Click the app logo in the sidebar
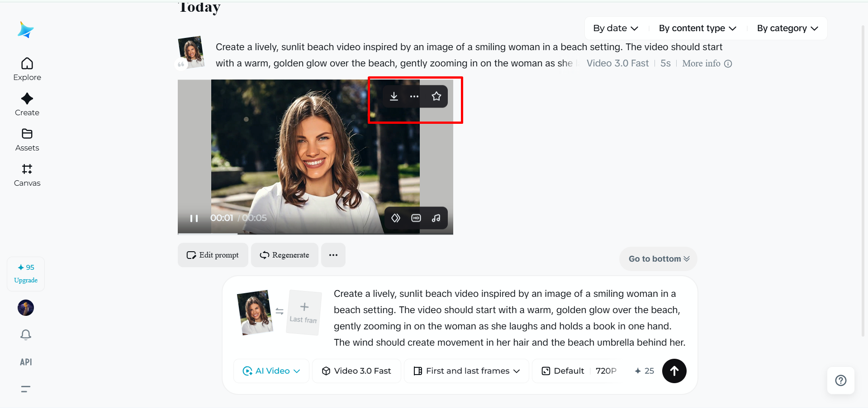 [26, 30]
